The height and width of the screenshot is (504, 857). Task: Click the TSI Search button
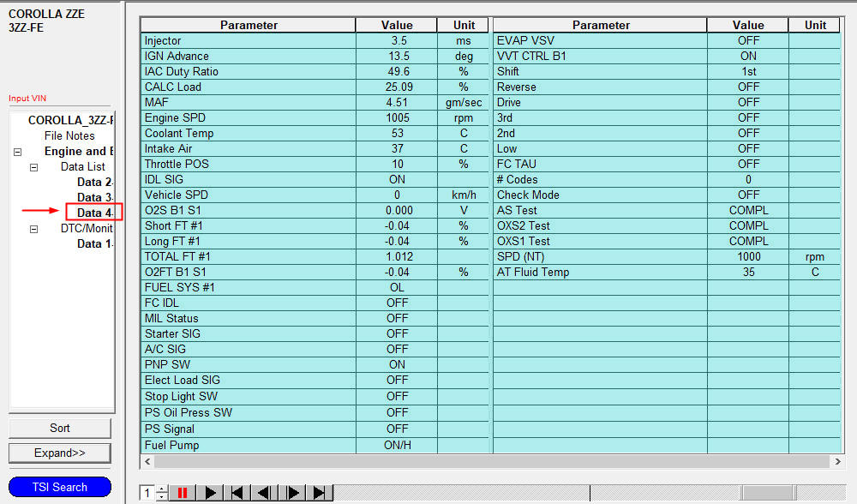60,487
